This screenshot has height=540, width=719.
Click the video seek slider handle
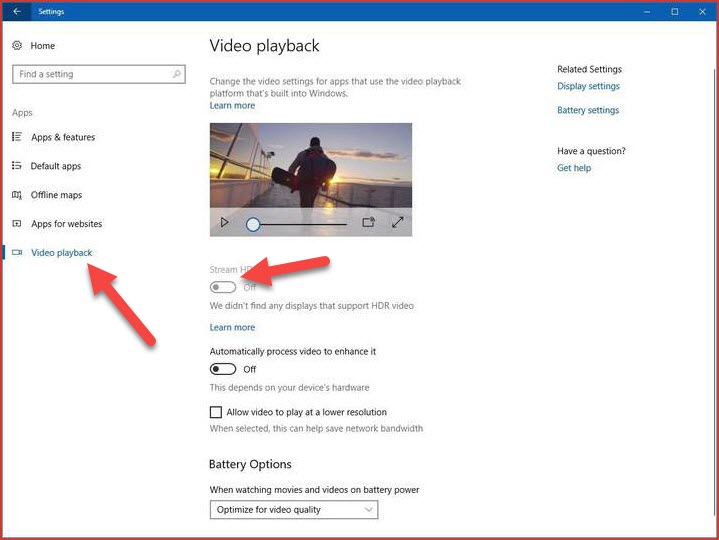pyautogui.click(x=253, y=224)
